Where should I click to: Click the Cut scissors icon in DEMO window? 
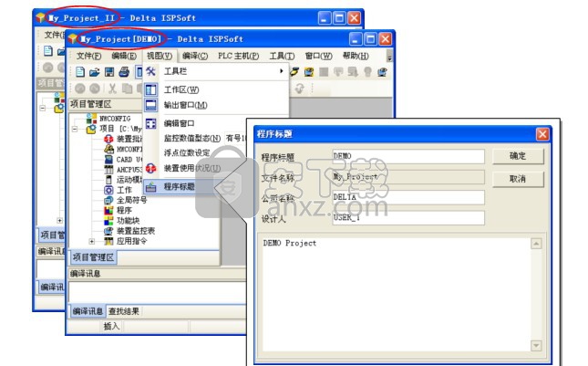(x=112, y=89)
